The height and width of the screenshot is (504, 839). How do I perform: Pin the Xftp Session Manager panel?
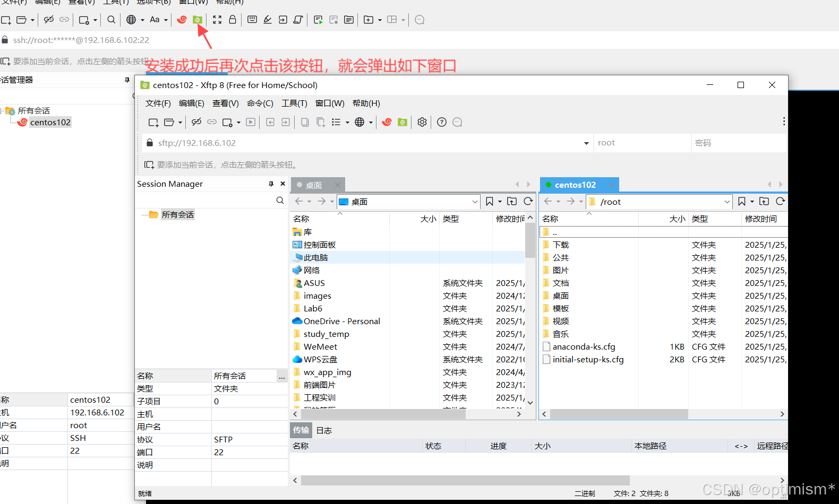click(x=271, y=184)
